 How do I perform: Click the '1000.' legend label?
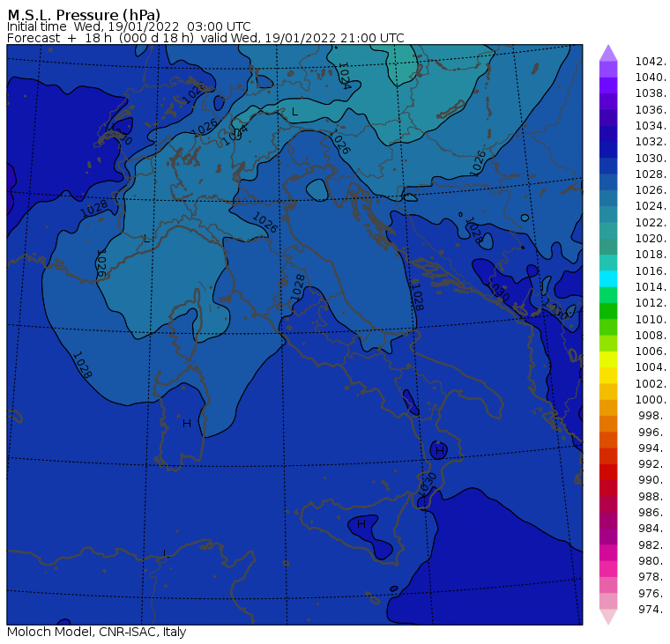(651, 400)
